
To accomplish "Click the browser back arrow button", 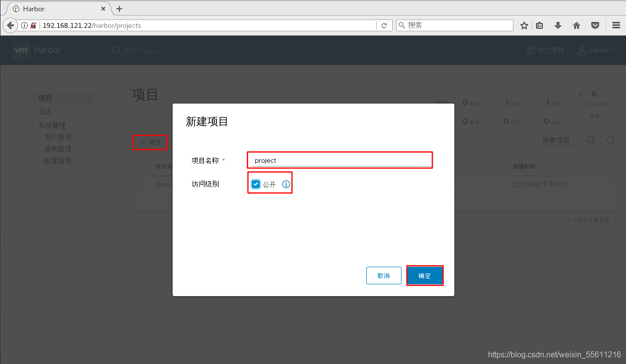I will pyautogui.click(x=10, y=25).
